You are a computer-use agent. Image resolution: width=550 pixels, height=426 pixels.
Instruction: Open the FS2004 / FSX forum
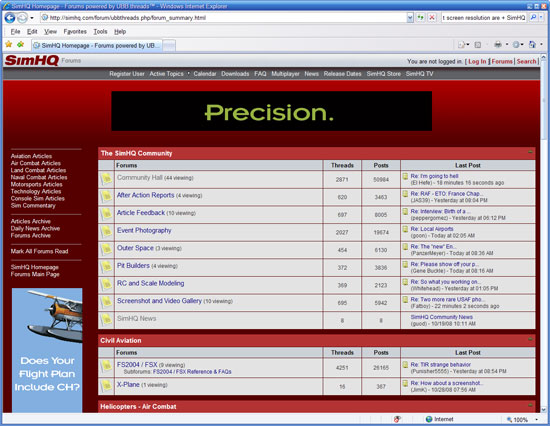pyautogui.click(x=137, y=365)
